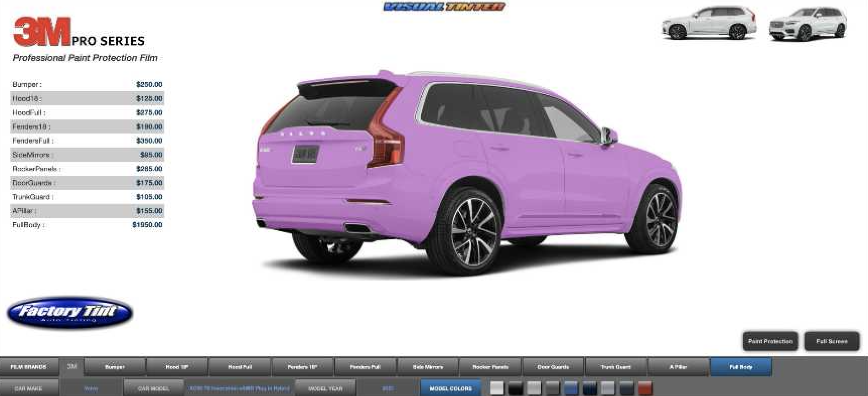The height and width of the screenshot is (396, 868).
Task: Pick the navy blue model color swatch
Action: tap(590, 388)
